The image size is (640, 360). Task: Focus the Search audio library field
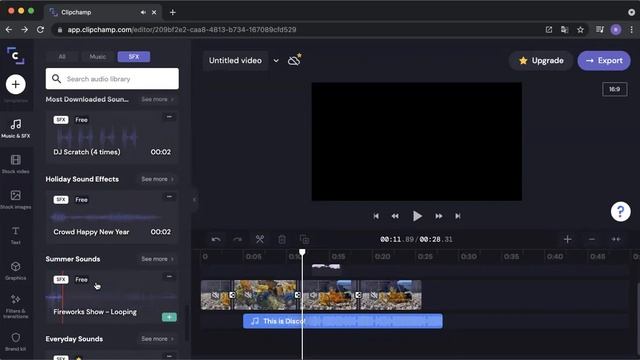coord(112,79)
